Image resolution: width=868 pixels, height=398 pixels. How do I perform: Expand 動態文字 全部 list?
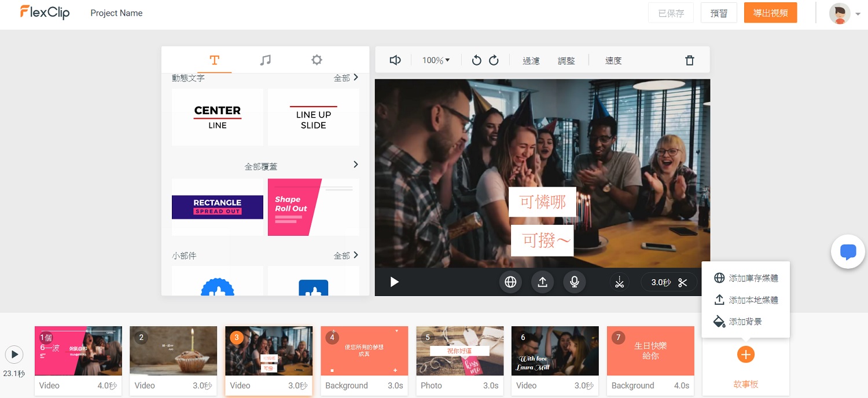point(346,78)
